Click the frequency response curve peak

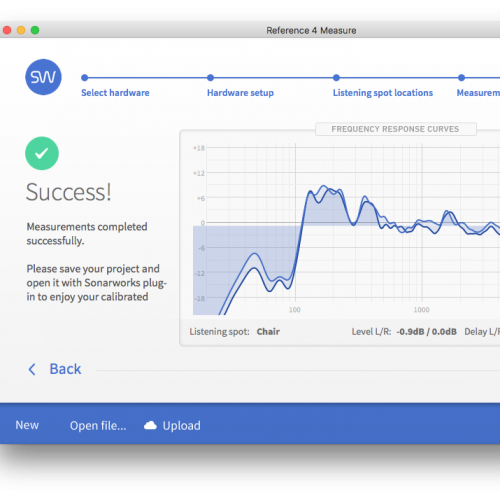323,187
